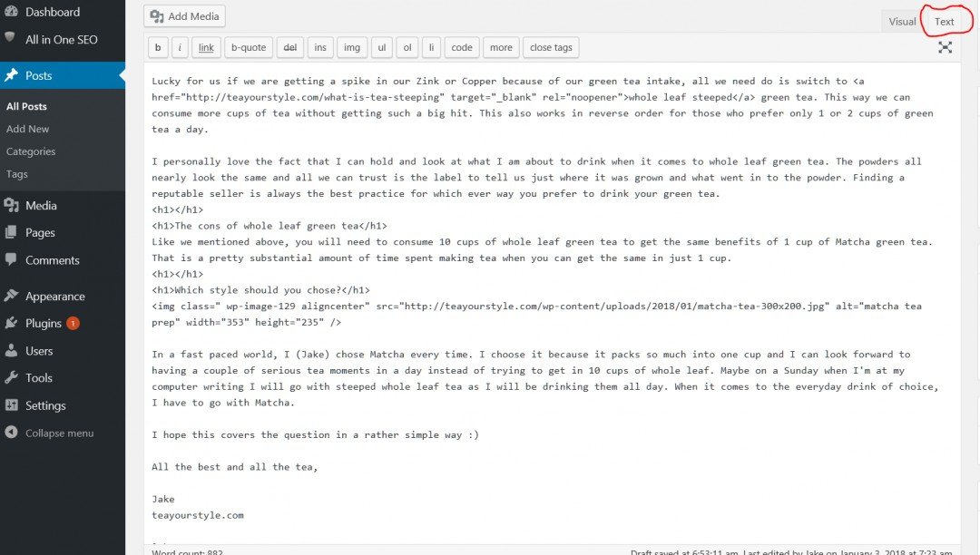Click the Add Media button
Viewport: 980px width, 555px height.
point(184,16)
